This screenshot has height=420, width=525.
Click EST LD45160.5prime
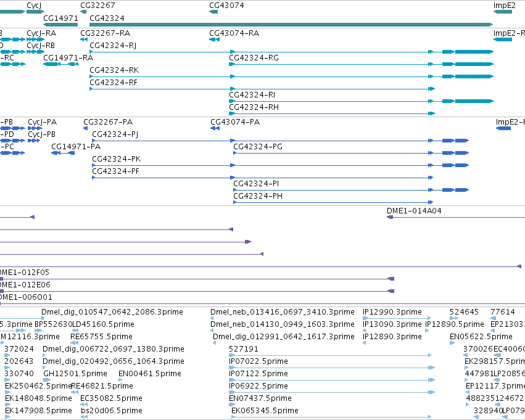tap(103, 324)
